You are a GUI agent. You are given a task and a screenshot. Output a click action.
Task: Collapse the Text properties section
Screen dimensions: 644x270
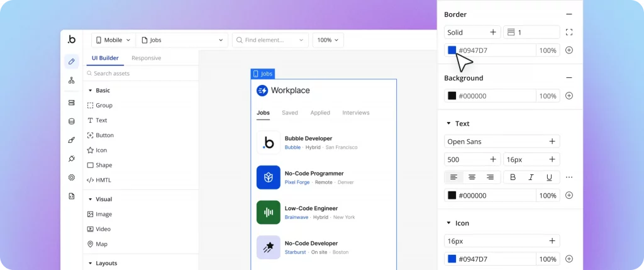(x=448, y=123)
